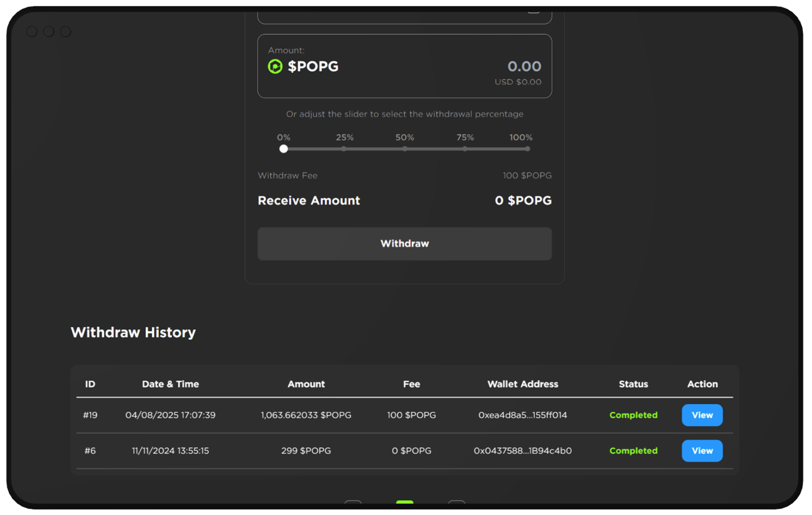View details of withdrawal #19
This screenshot has width=812, height=515.
pyautogui.click(x=702, y=415)
